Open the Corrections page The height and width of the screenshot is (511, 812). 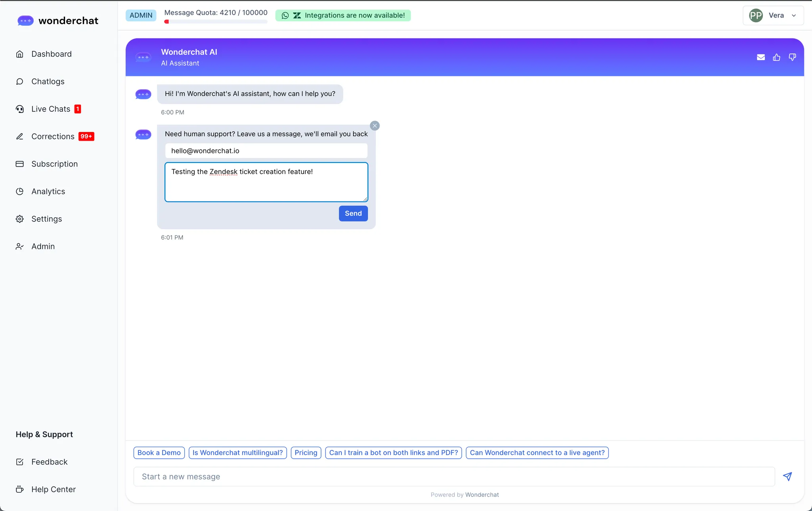(x=53, y=136)
